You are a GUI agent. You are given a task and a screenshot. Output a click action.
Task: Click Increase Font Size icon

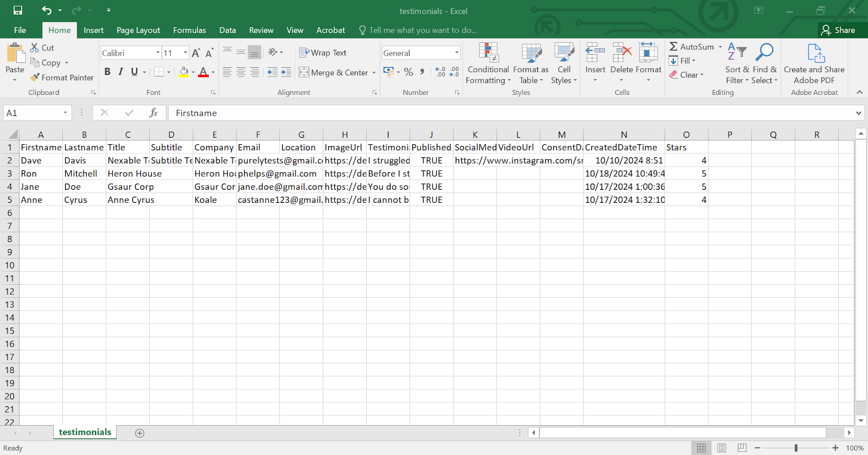click(196, 53)
